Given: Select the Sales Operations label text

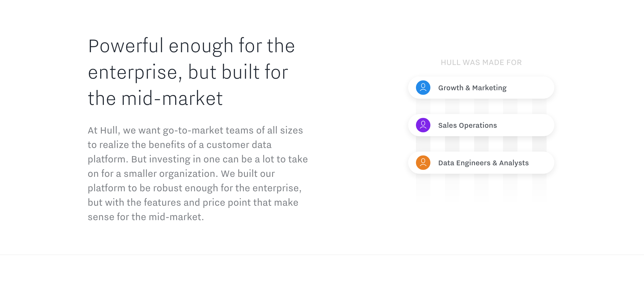Looking at the screenshot, I should tap(467, 125).
